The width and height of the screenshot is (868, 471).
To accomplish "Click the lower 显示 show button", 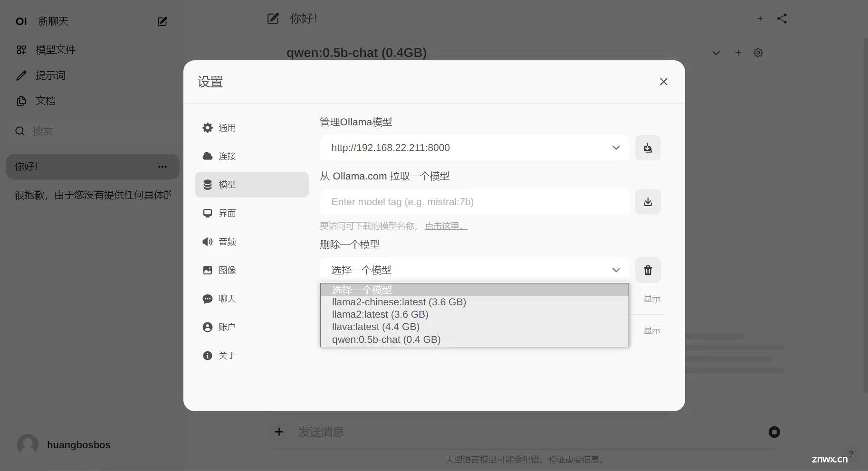I will [x=652, y=330].
